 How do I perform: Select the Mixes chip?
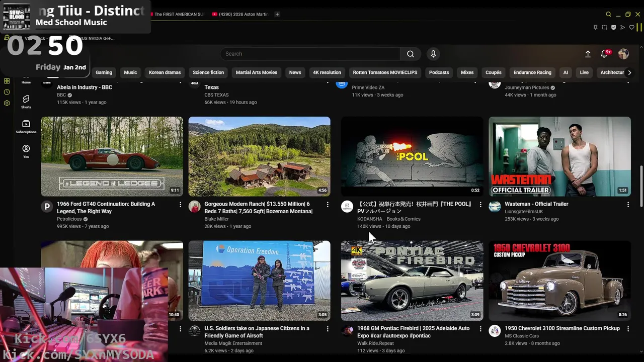[x=467, y=72]
